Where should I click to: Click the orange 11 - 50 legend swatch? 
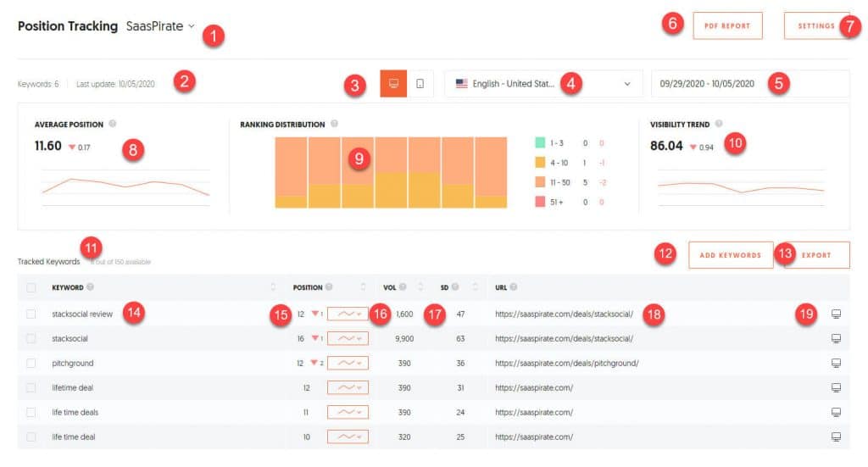pyautogui.click(x=542, y=182)
